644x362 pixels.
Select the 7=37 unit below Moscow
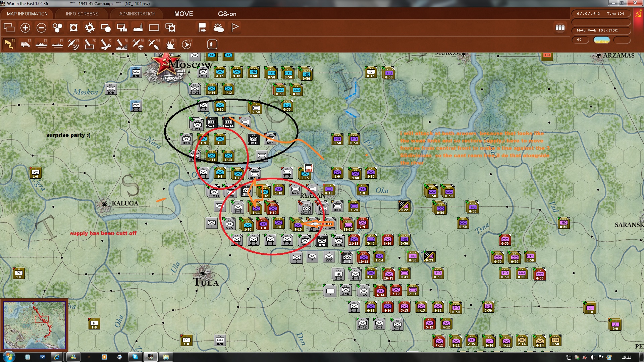click(x=203, y=72)
